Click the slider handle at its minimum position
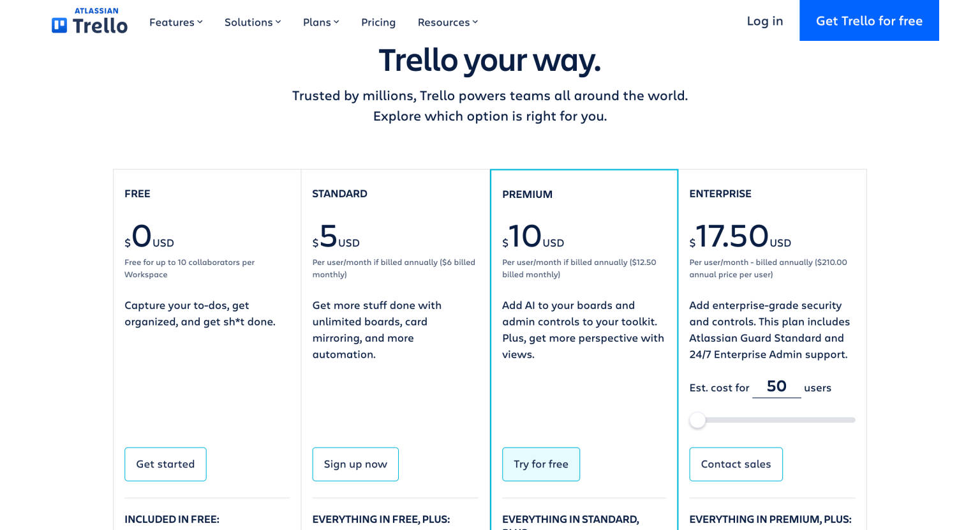 tap(697, 420)
